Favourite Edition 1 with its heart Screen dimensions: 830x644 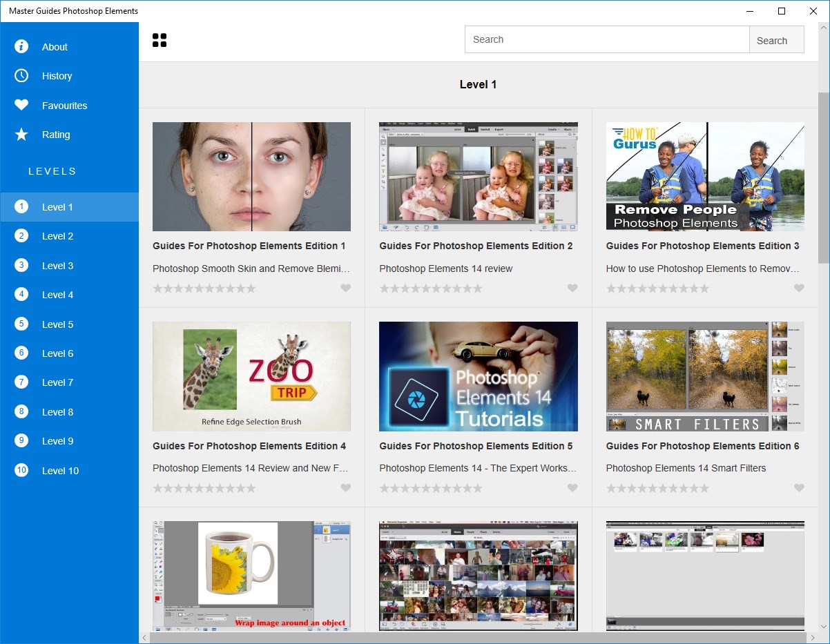point(346,289)
